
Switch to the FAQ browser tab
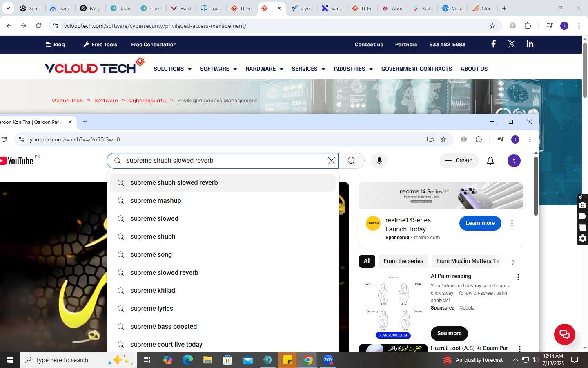[x=90, y=8]
